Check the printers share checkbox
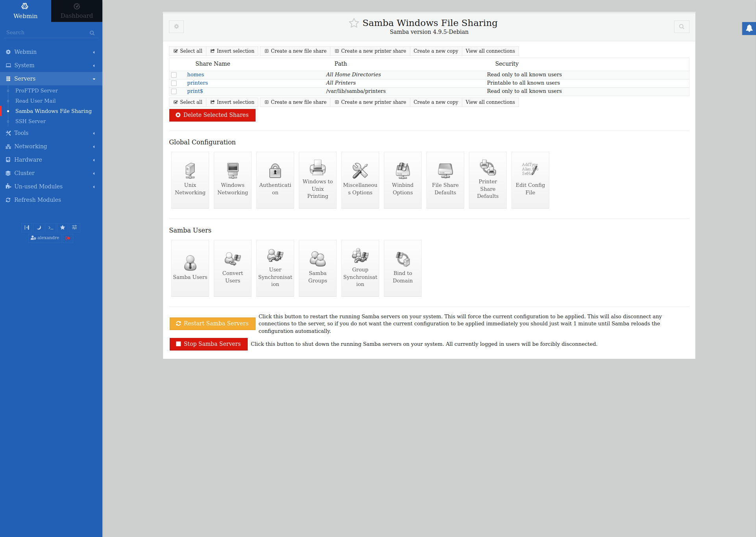756x537 pixels. 174,83
